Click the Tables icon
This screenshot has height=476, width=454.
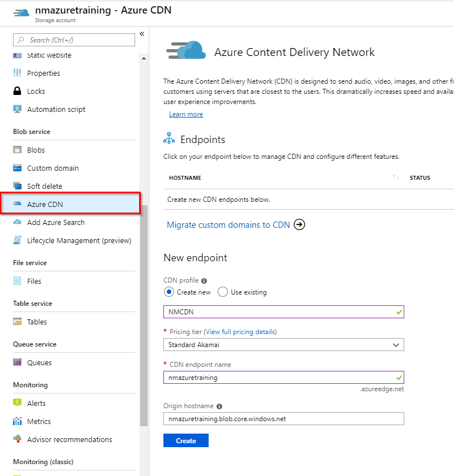[x=17, y=322]
